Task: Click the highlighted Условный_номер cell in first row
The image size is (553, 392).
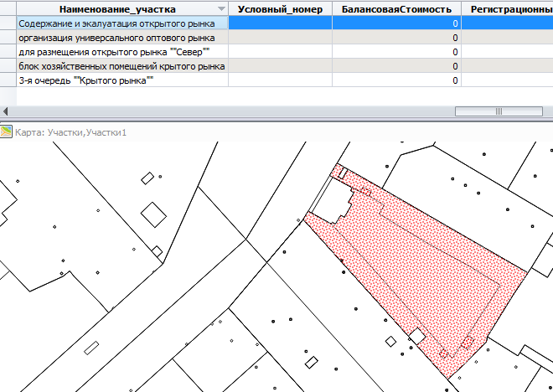Action: point(280,23)
